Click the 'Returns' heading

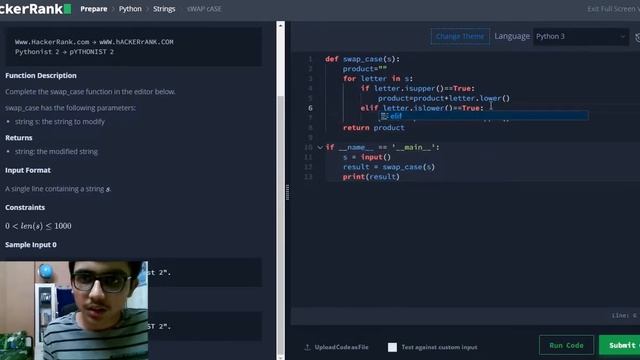point(19,138)
